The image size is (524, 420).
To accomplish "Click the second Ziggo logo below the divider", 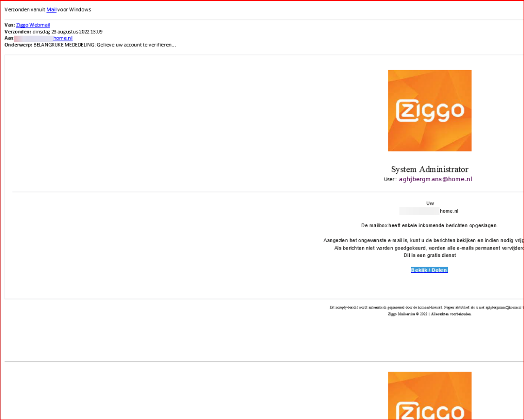I will pos(430,396).
